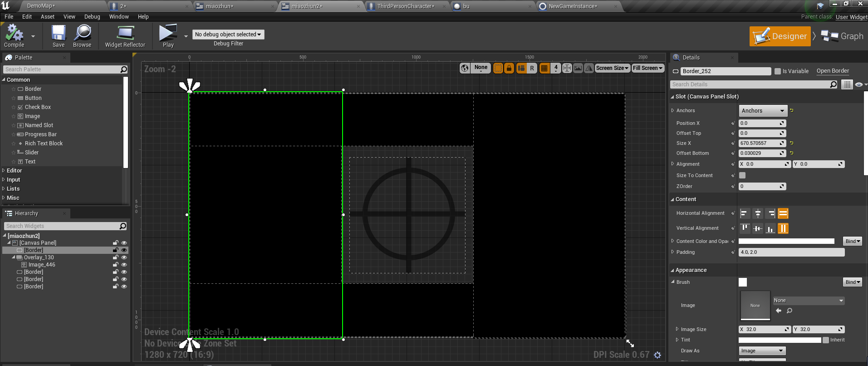Open the debug object selection dropdown
This screenshot has height=366, width=868.
(228, 35)
